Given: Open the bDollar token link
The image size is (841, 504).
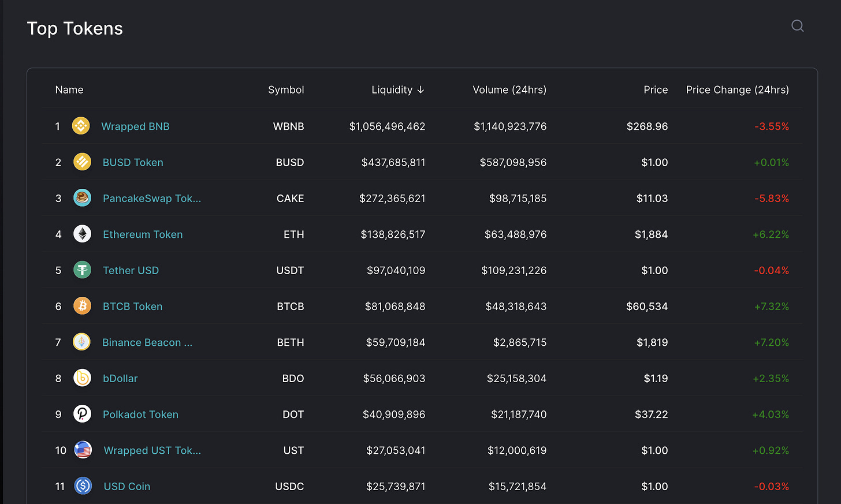Looking at the screenshot, I should coord(120,378).
